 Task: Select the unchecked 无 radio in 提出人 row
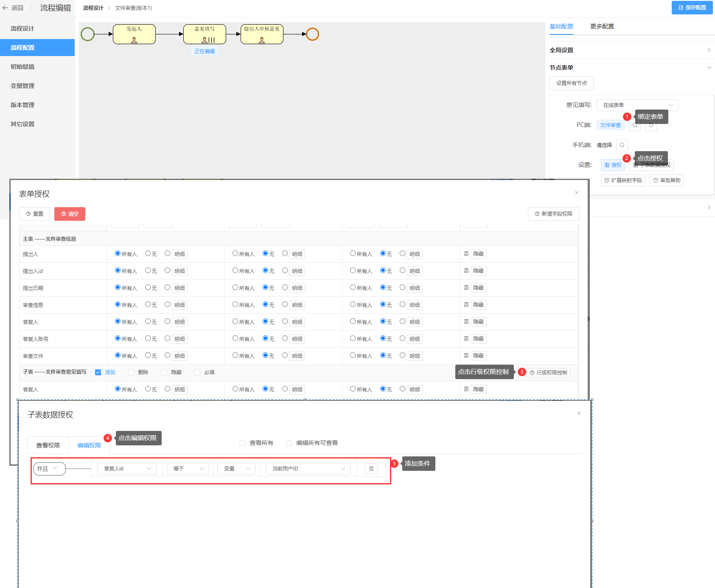coord(148,253)
